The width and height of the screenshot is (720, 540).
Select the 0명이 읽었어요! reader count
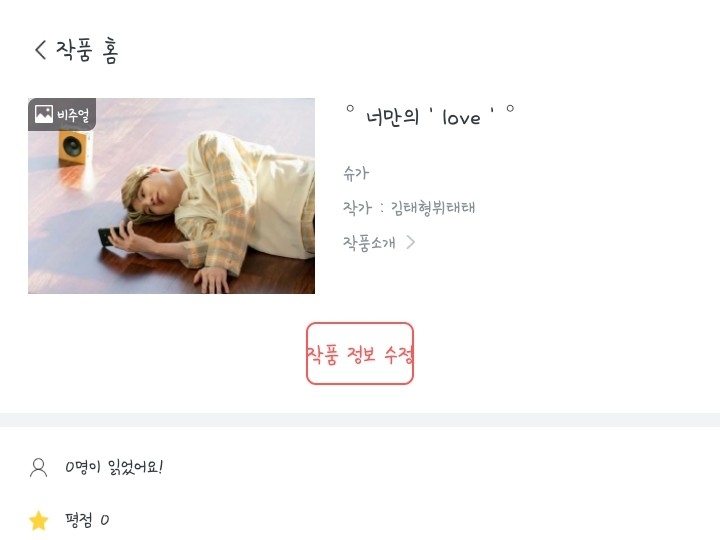click(x=114, y=467)
